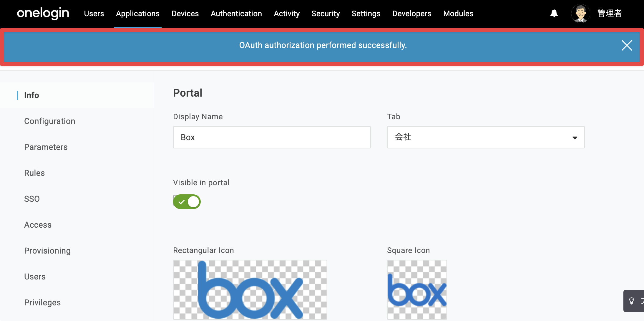This screenshot has width=644, height=321.
Task: Open the Modules menu
Action: [x=458, y=14]
